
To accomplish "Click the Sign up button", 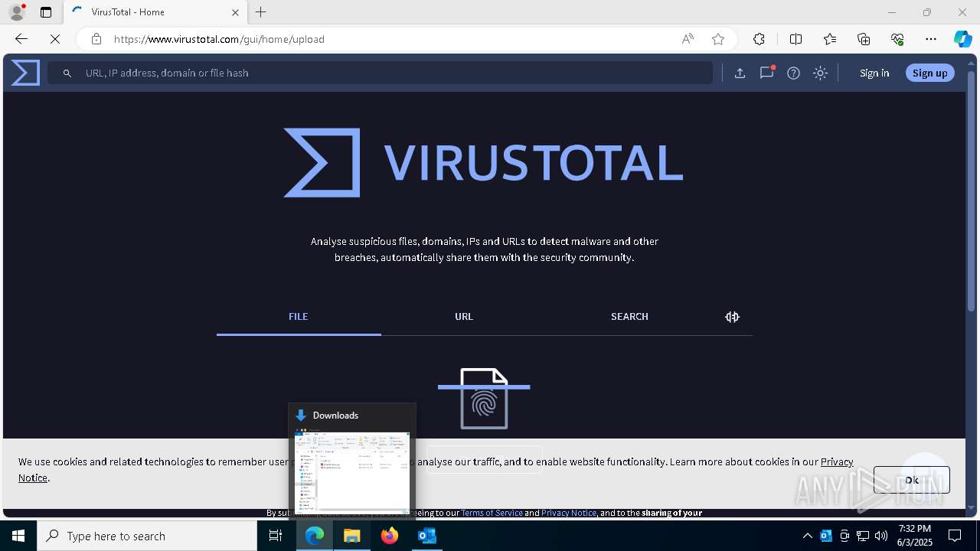I will [x=929, y=73].
